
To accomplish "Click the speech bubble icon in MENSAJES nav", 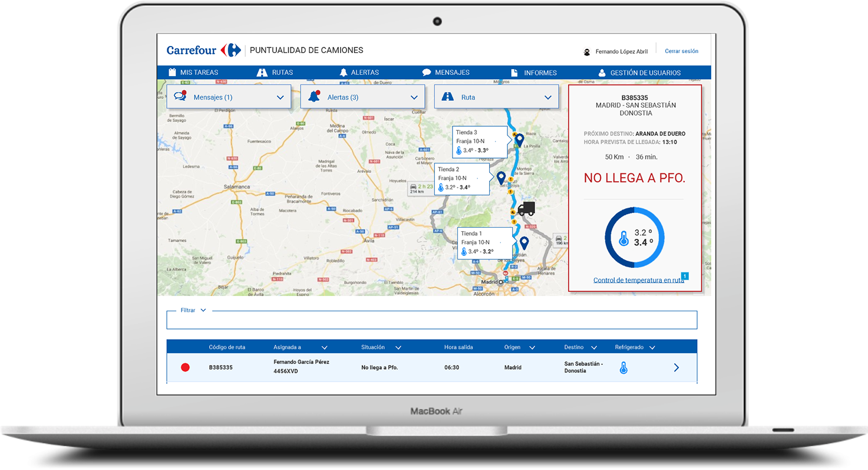I will pos(427,73).
